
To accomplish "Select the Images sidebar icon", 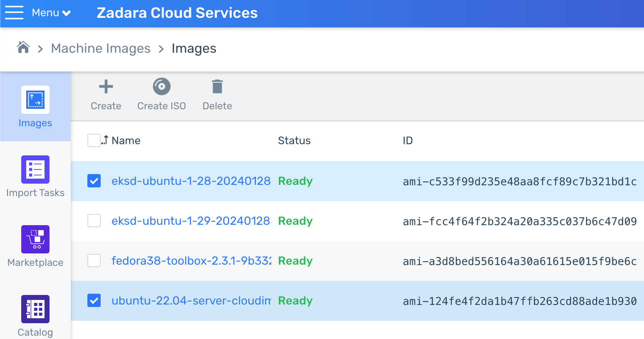I will pyautogui.click(x=35, y=100).
